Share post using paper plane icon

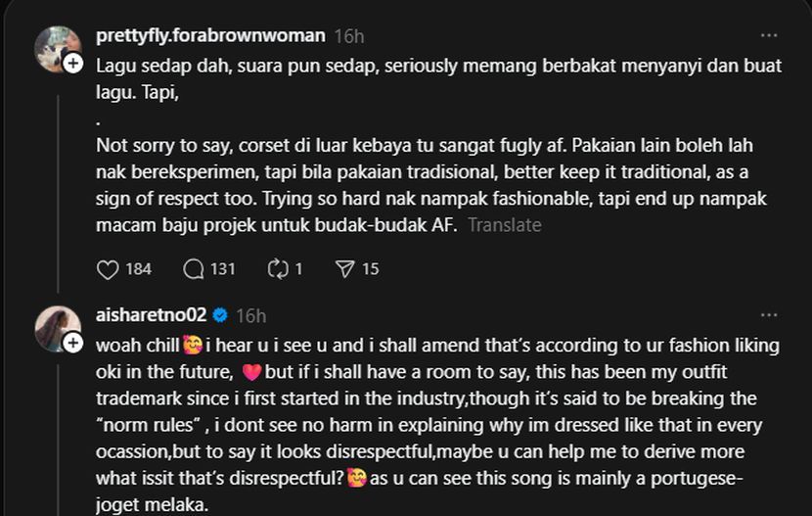coord(344,269)
